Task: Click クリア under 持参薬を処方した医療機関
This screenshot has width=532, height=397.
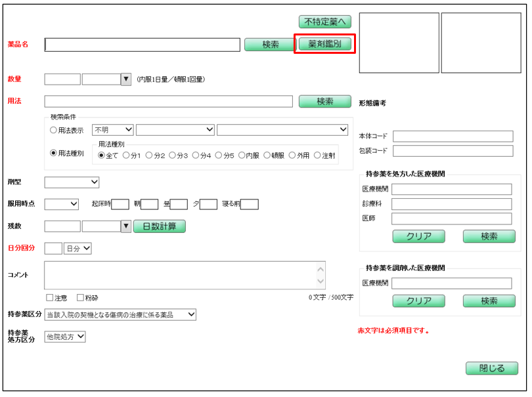Action: (418, 236)
